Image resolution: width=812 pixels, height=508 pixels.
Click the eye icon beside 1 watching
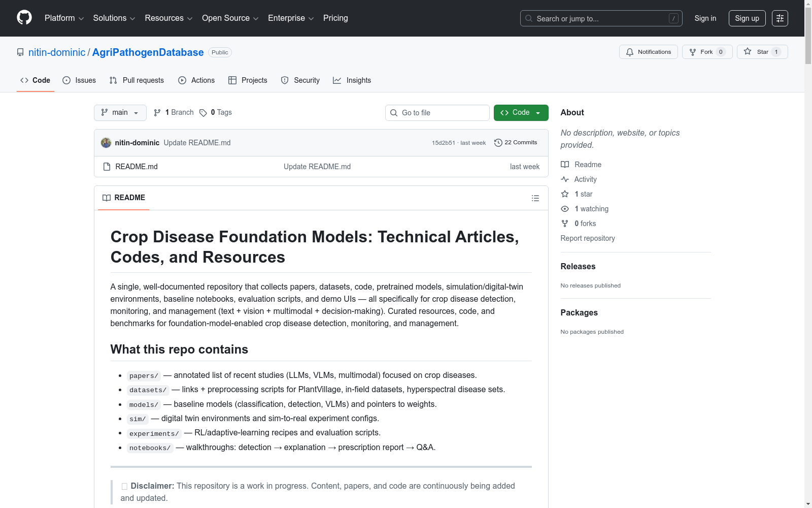(x=565, y=209)
